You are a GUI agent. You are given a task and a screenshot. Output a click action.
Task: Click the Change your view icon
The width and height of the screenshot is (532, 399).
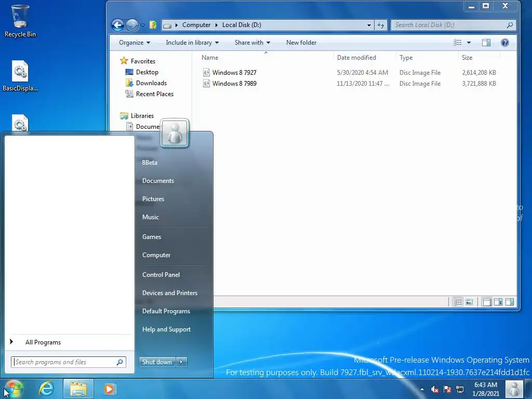point(458,43)
